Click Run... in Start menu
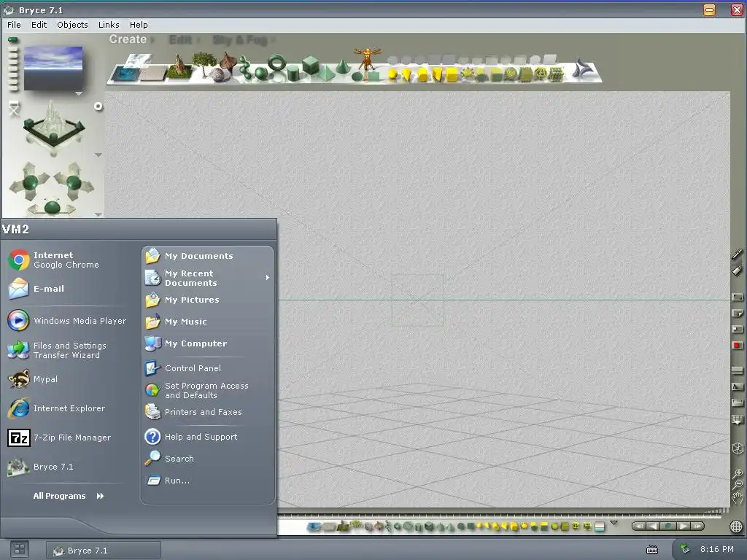The height and width of the screenshot is (560, 747). [x=168, y=481]
